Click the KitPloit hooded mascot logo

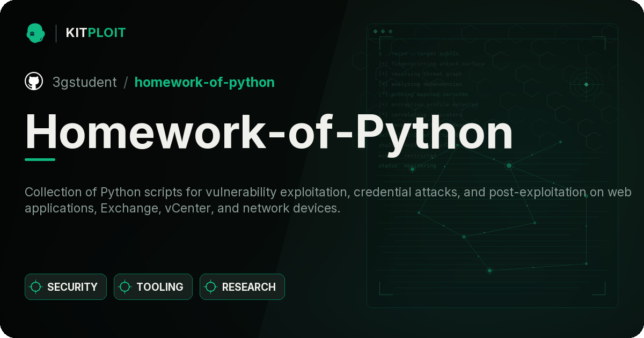(x=35, y=33)
